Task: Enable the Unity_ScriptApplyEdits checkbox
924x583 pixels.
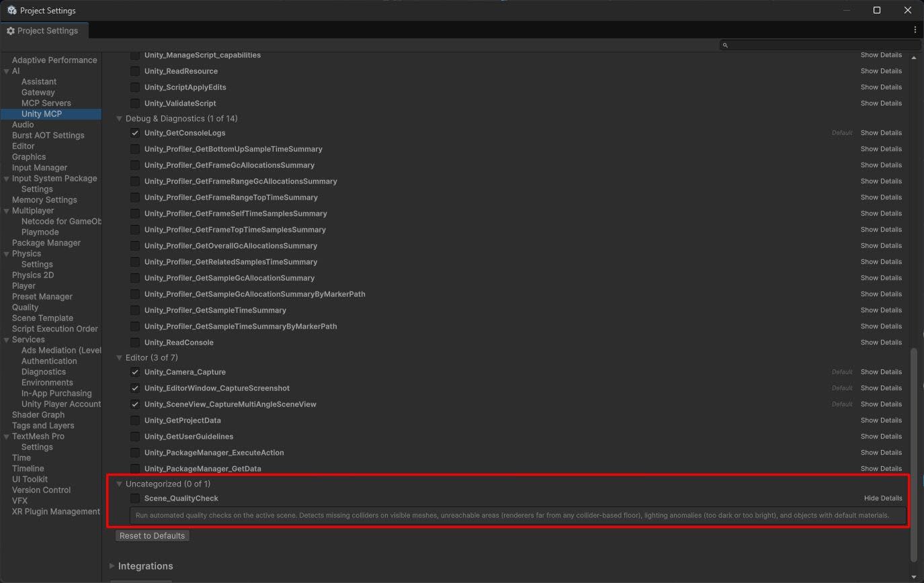Action: coord(135,87)
